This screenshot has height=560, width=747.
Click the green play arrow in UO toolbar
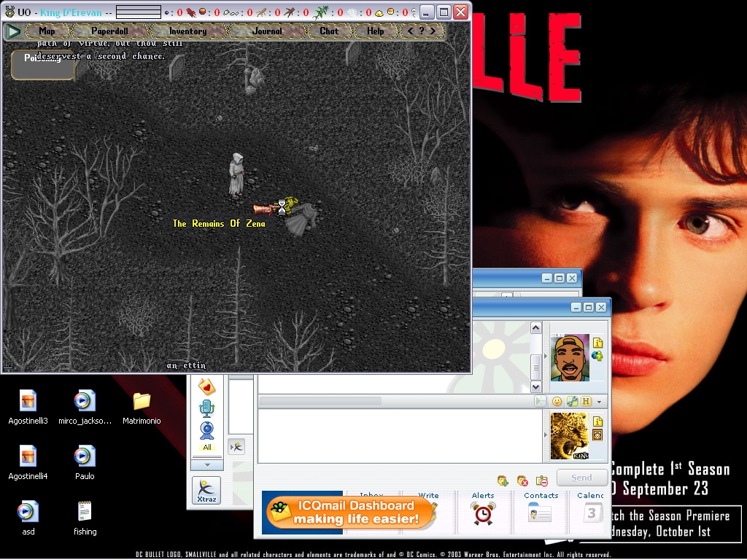point(13,31)
